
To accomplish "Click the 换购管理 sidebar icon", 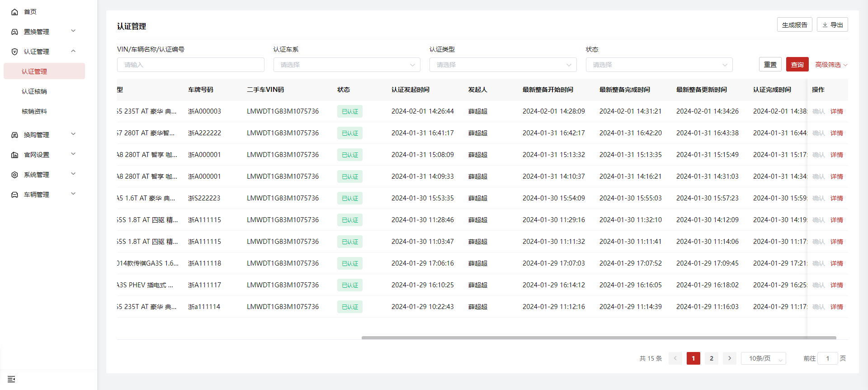I will tap(14, 135).
